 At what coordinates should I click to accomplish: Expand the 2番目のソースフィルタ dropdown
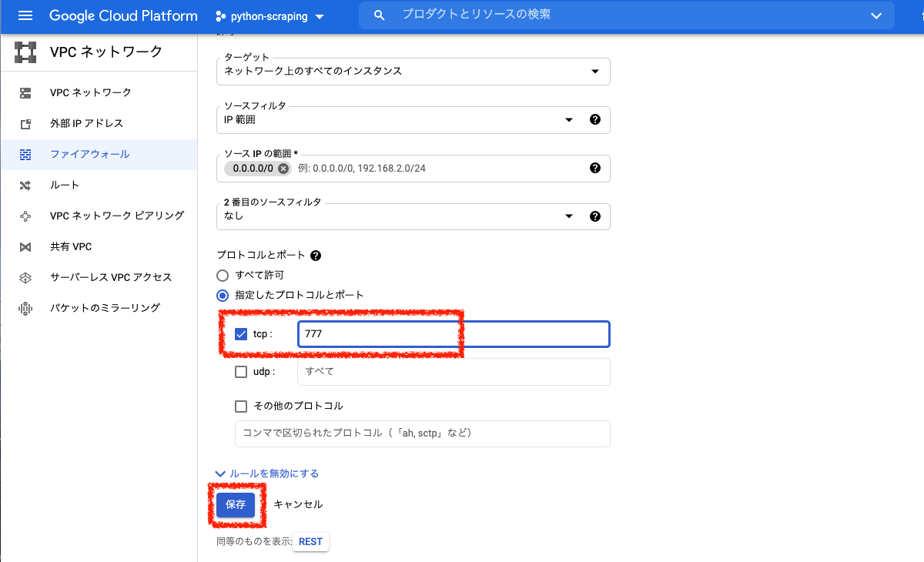click(568, 216)
